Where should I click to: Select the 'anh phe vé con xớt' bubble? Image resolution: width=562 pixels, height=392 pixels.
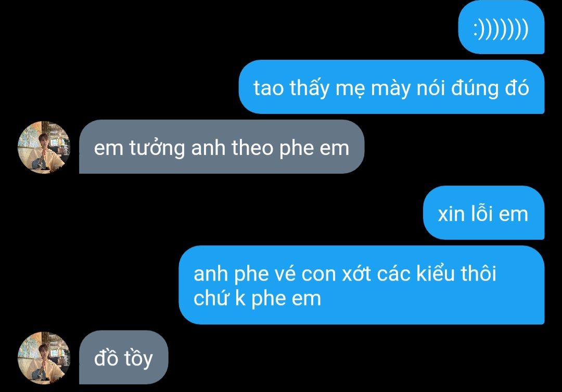pos(361,285)
